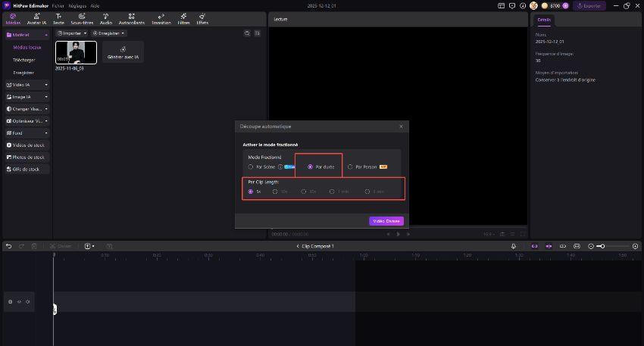The height and width of the screenshot is (346, 644).
Task: Switch to the Transition panel
Action: tap(161, 18)
